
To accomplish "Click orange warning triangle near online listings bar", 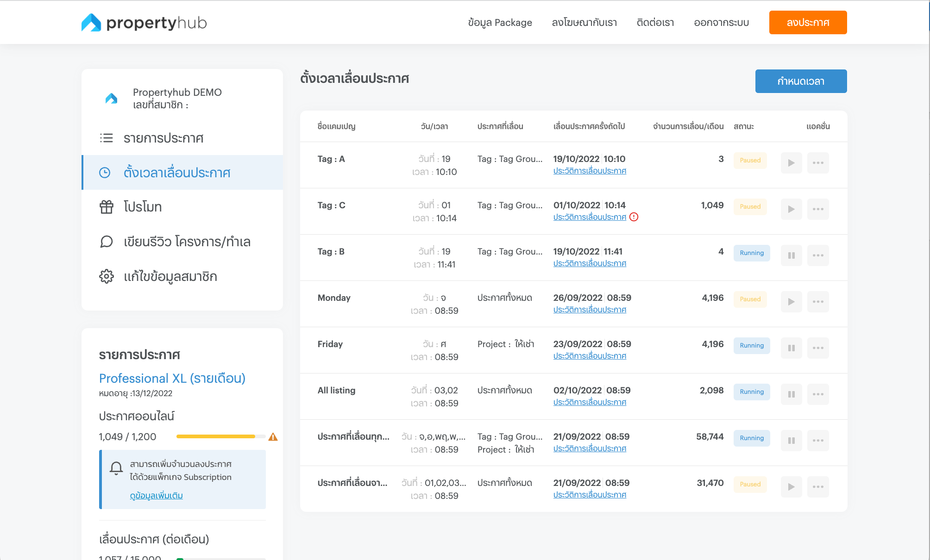I will pos(273,437).
